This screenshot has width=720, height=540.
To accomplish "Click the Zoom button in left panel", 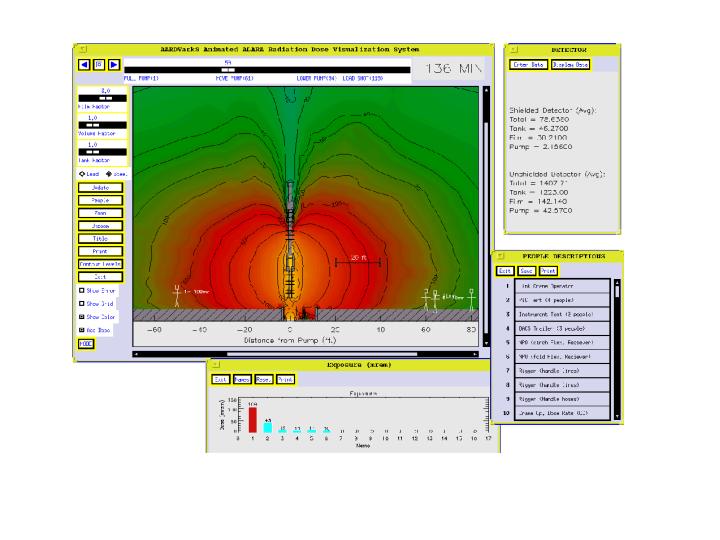I will tap(100, 213).
